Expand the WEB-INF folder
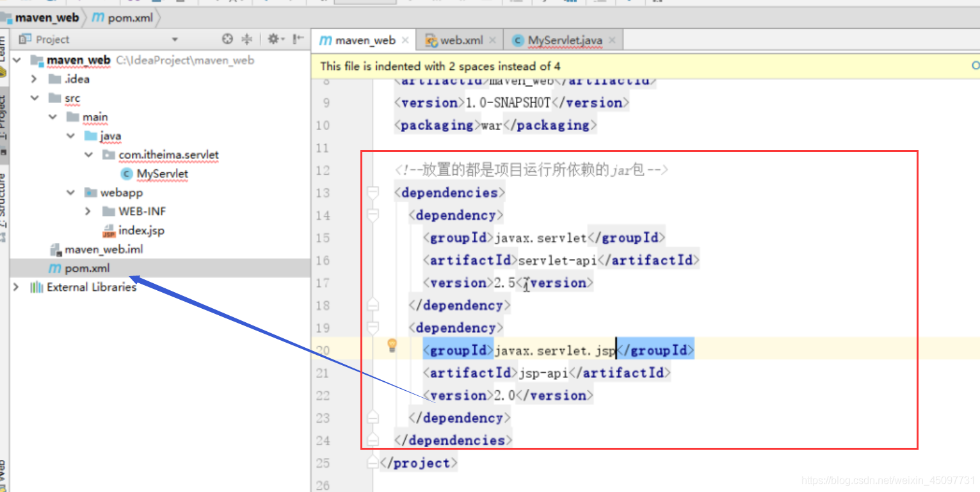980x492 pixels. 88,211
